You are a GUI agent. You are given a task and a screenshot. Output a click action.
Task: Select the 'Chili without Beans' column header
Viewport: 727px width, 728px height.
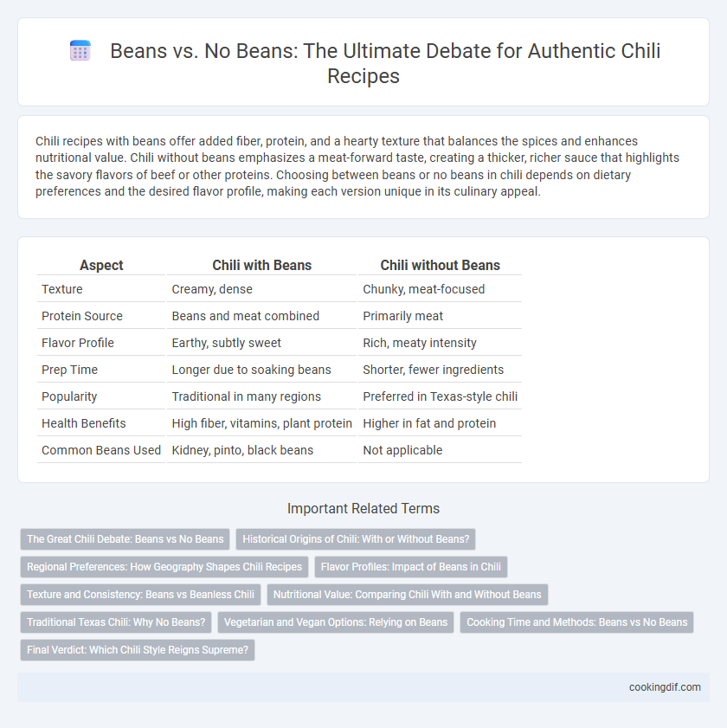(x=441, y=265)
